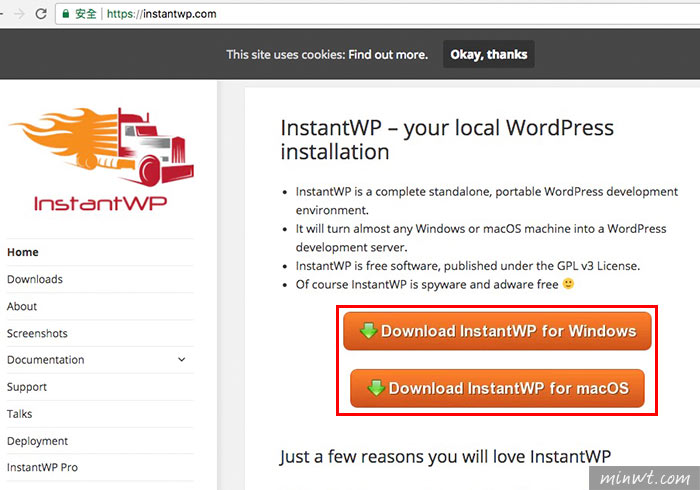Reload the page with the refresh icon
Viewport: 700px width, 490px height.
[41, 14]
